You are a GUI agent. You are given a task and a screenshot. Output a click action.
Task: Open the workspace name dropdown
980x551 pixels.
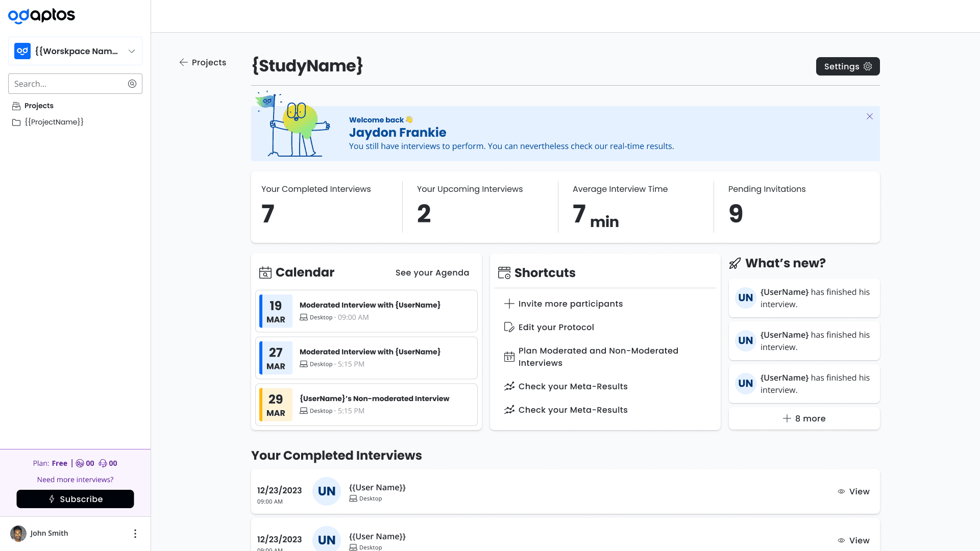[75, 51]
